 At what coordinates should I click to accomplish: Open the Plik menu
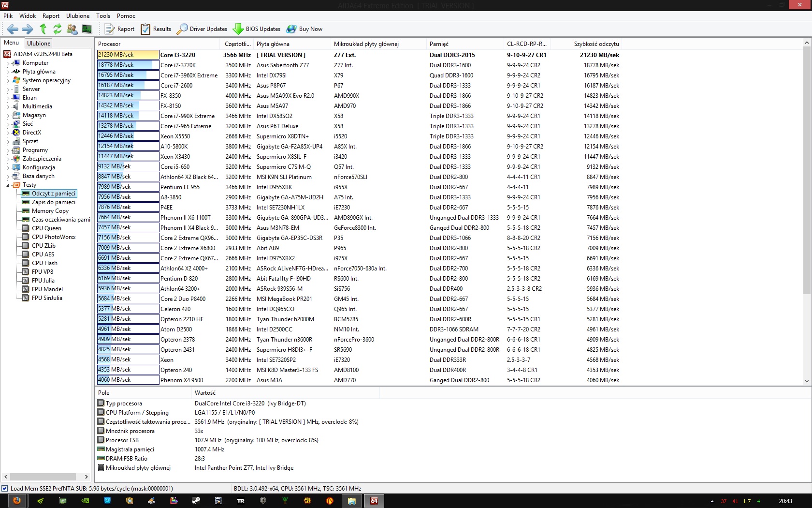pos(8,16)
